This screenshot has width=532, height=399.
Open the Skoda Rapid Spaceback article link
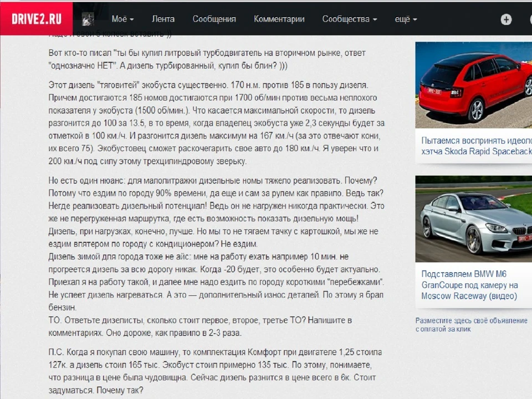(477, 146)
